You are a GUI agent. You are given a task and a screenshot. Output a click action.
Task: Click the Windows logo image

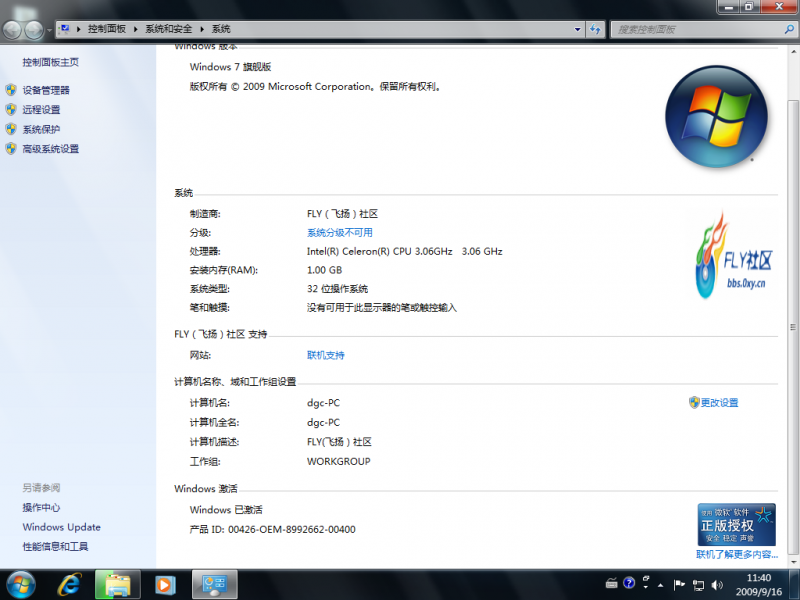click(716, 116)
